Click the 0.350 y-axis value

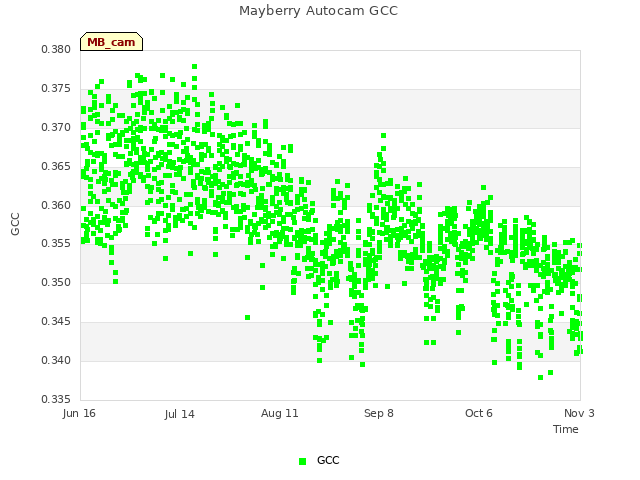tap(56, 282)
